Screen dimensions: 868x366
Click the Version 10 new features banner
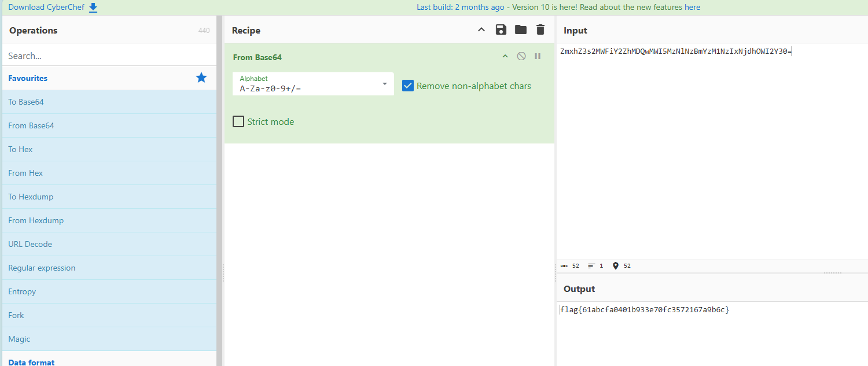558,8
